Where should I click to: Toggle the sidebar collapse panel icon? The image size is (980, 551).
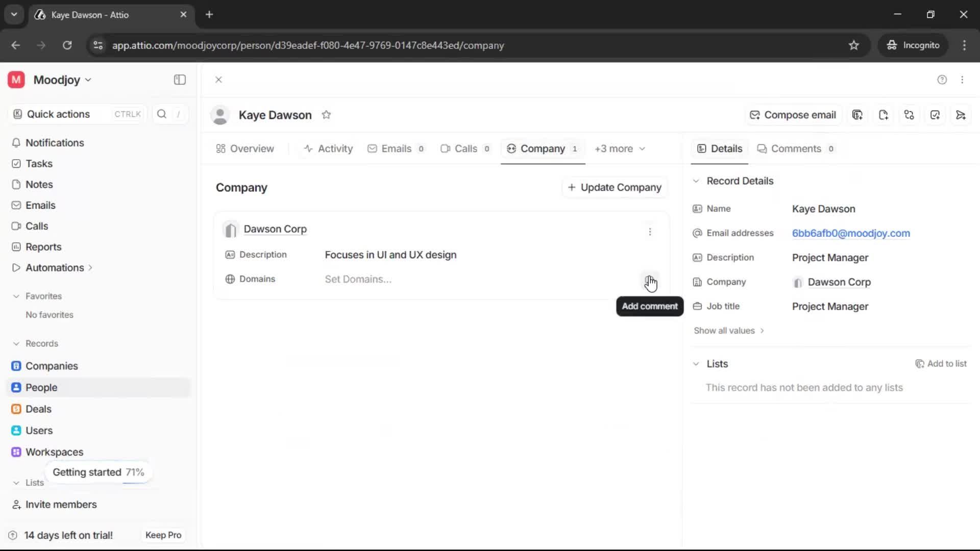coord(179,80)
